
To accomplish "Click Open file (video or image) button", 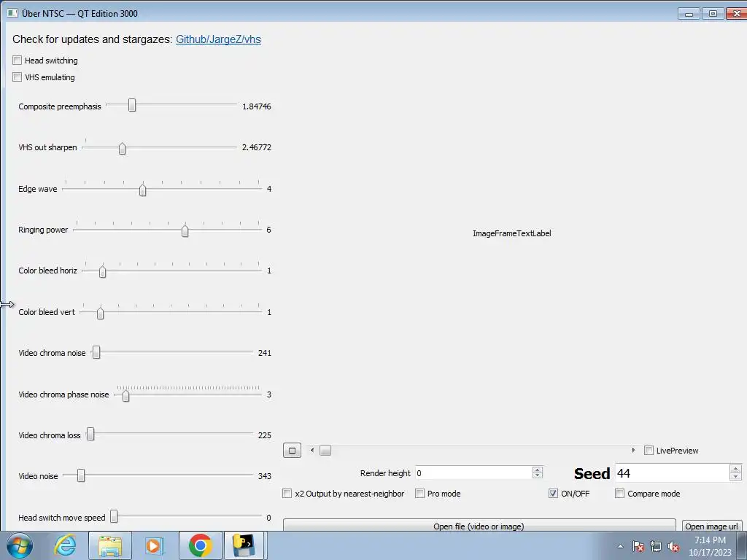I will point(479,525).
